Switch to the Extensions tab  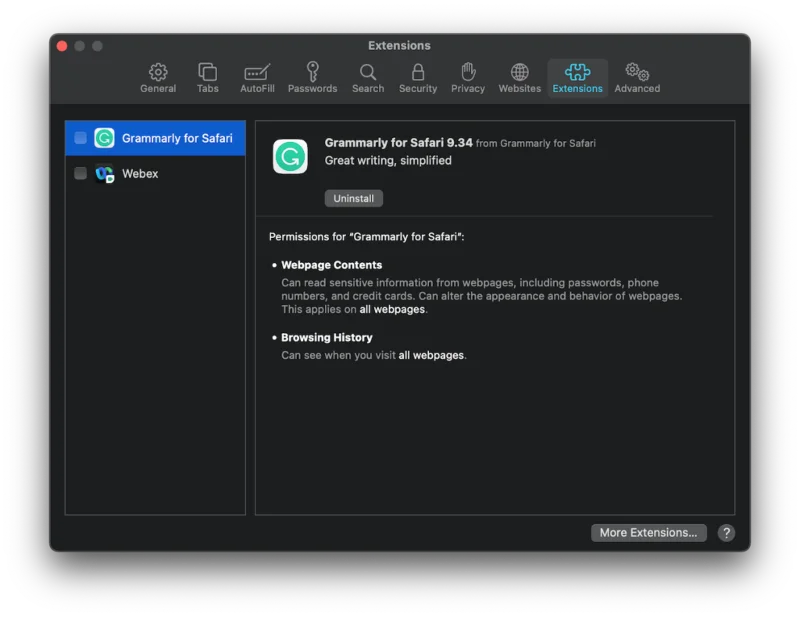coord(577,78)
